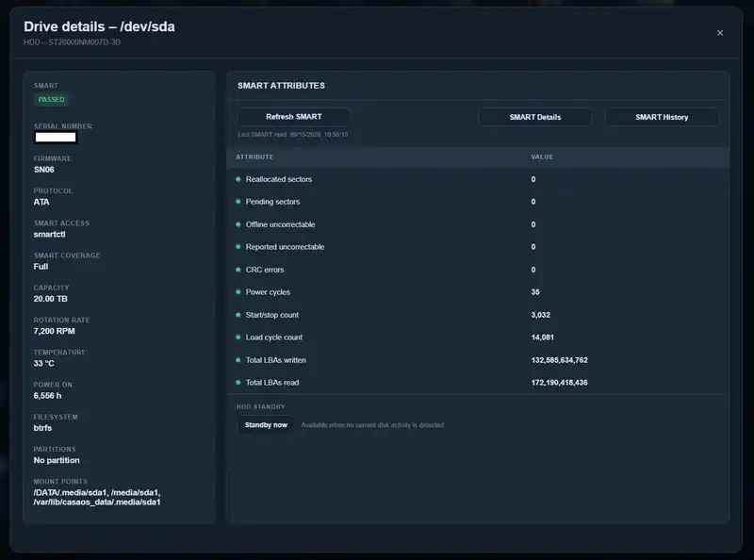The width and height of the screenshot is (754, 560).
Task: Select the Reported uncorrectable attribute label
Action: click(x=286, y=247)
